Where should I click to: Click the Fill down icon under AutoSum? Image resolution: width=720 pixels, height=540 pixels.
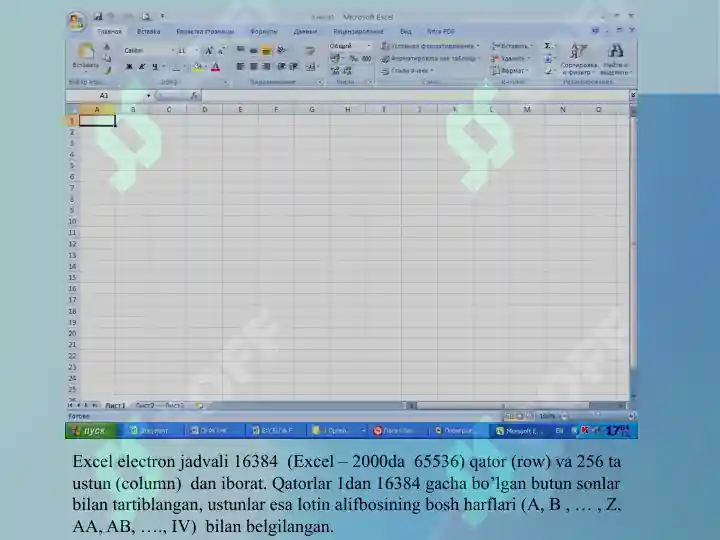548,59
